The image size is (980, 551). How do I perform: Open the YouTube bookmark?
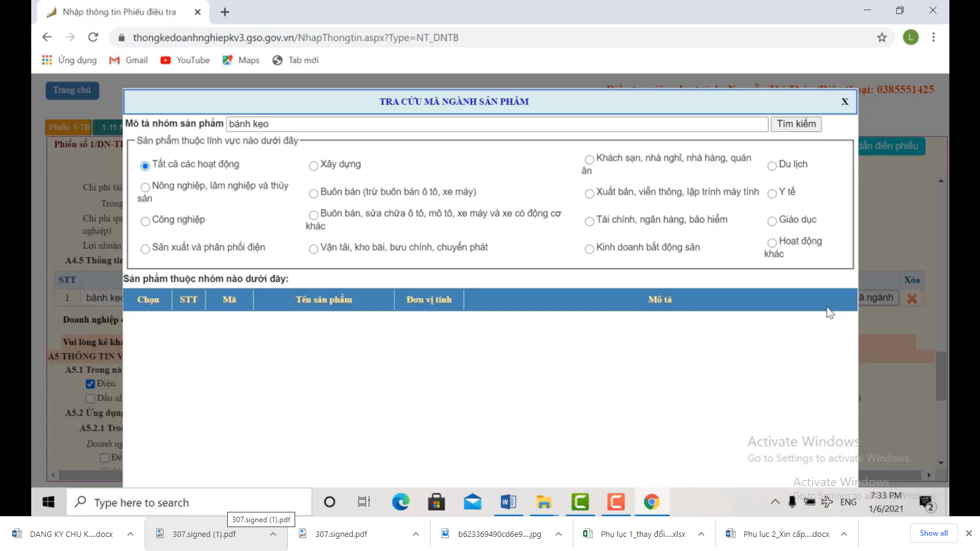tap(185, 60)
